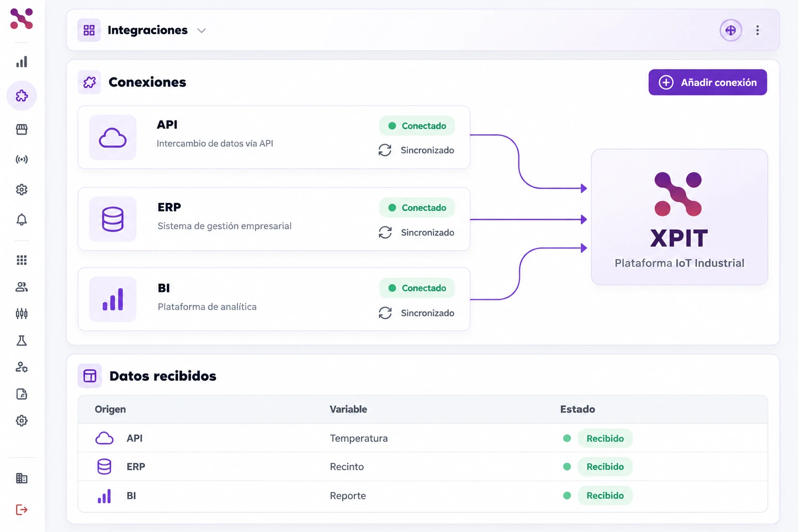Viewport: 798px width, 532px height.
Task: Open the apps grid sidebar icon
Action: point(21,260)
